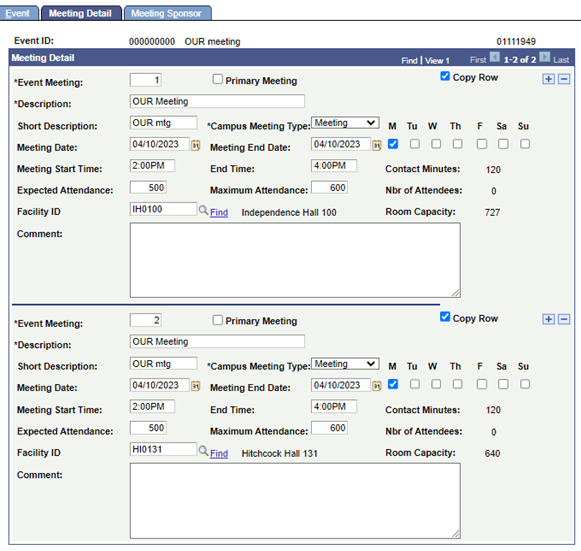Check Friday for Event Meeting 1
This screenshot has height=551, width=581.
coord(482,144)
